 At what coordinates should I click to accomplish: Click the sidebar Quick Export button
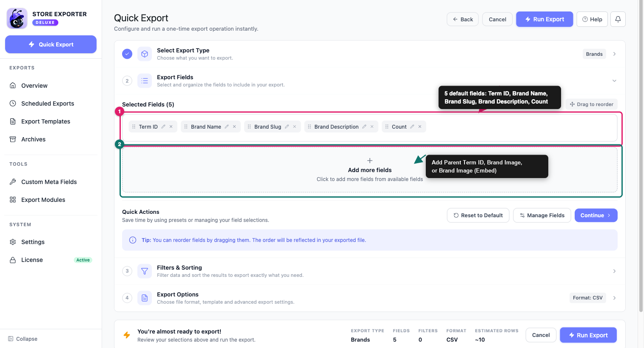(x=51, y=44)
